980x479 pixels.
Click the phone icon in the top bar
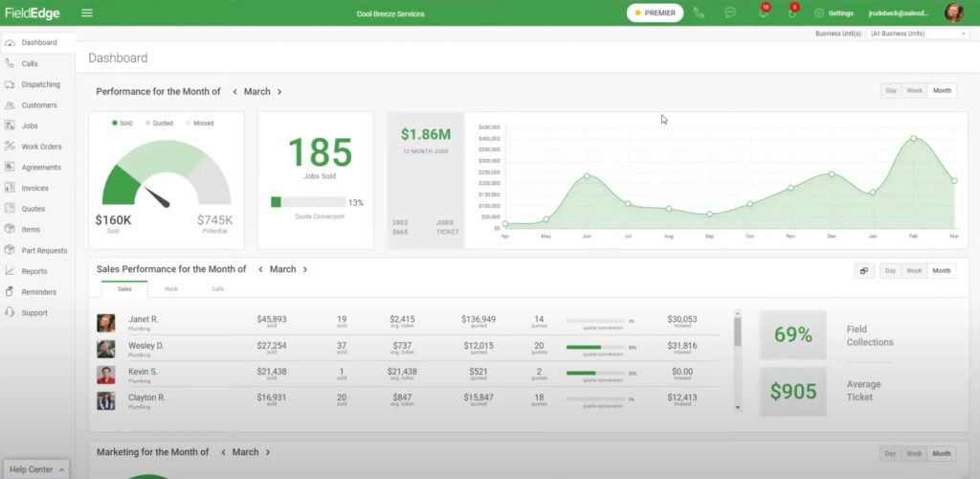pos(699,12)
